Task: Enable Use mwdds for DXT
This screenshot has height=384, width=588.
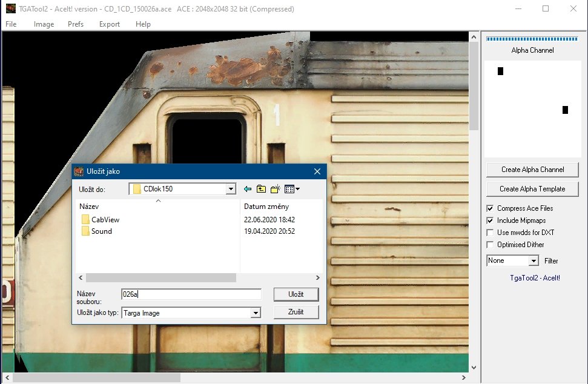Action: (491, 233)
